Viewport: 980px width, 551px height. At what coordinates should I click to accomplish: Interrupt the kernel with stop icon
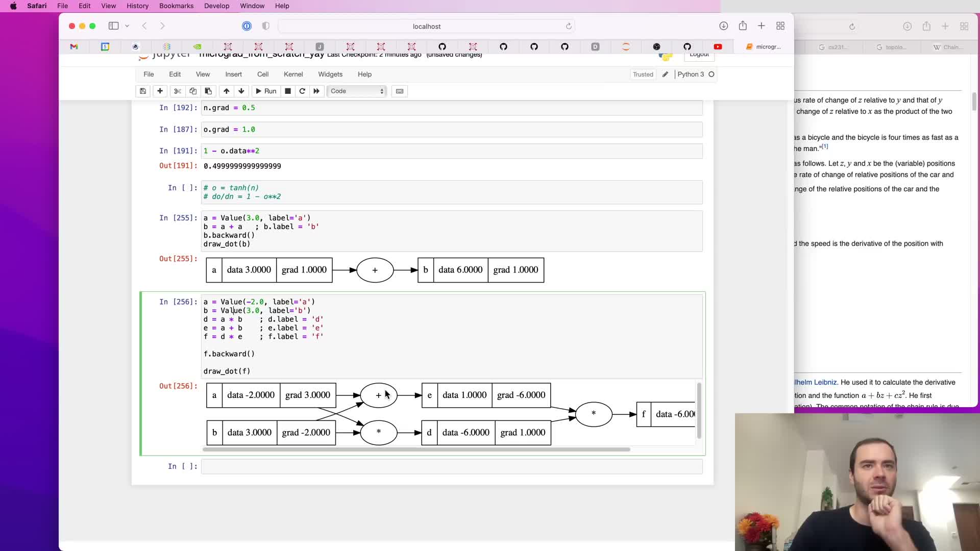point(288,91)
